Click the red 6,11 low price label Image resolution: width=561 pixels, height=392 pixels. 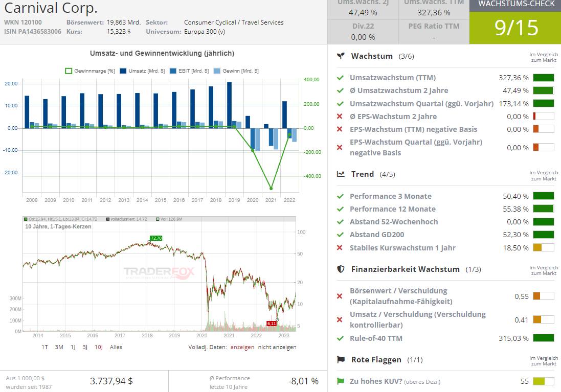pyautogui.click(x=272, y=324)
